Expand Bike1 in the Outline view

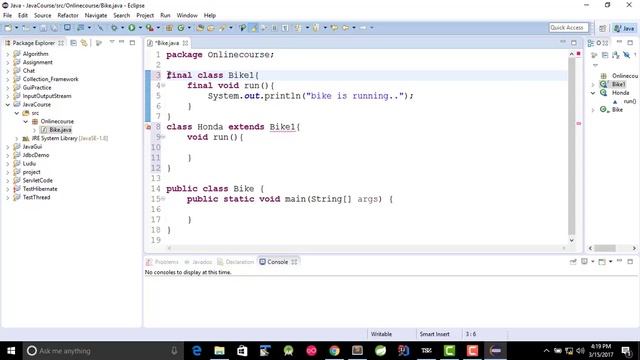click(593, 84)
